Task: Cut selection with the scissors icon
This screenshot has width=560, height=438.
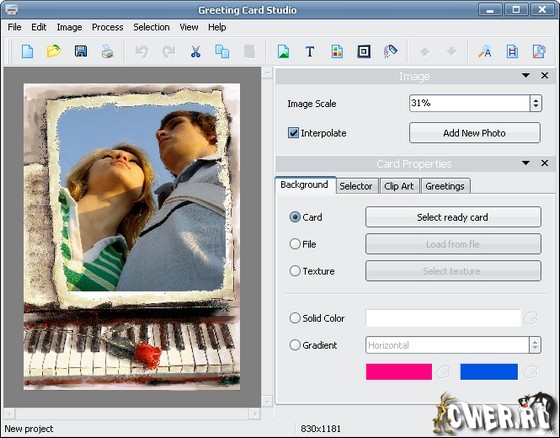Action: click(195, 51)
